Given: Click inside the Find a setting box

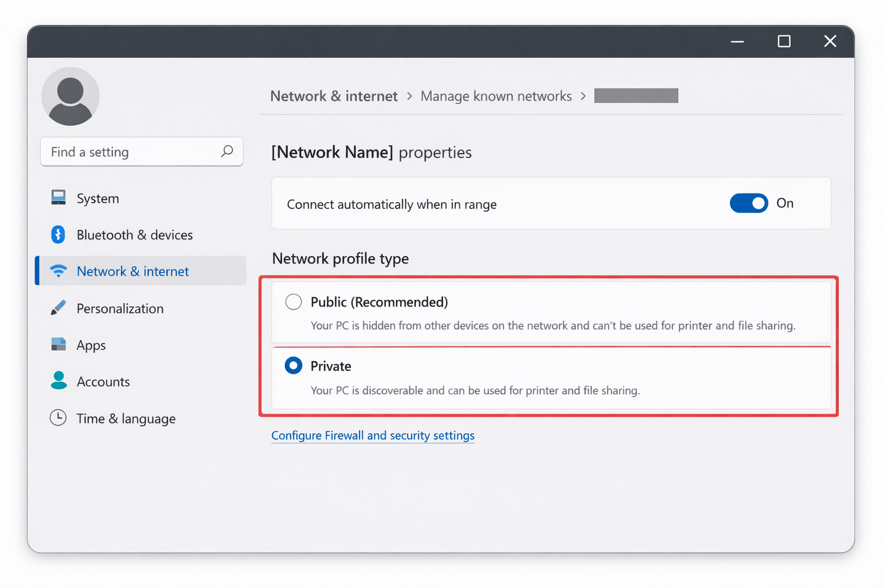Looking at the screenshot, I should (x=115, y=152).
